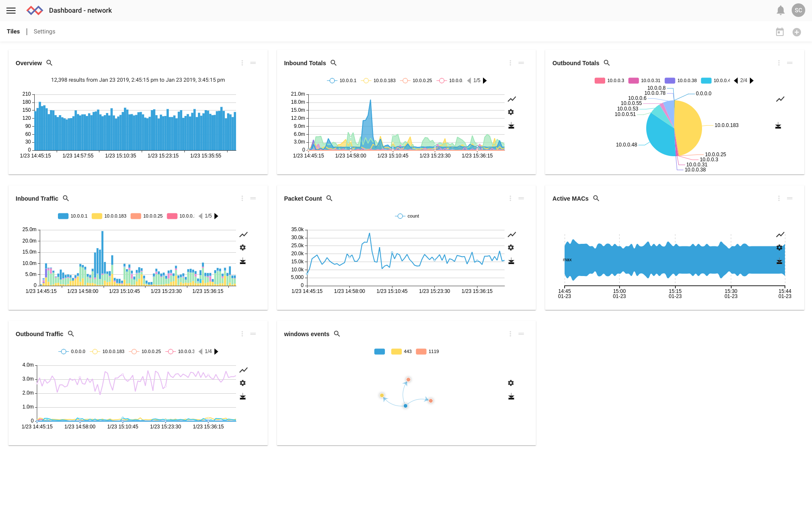Open the notifications bell
812x508 pixels.
pos(781,11)
